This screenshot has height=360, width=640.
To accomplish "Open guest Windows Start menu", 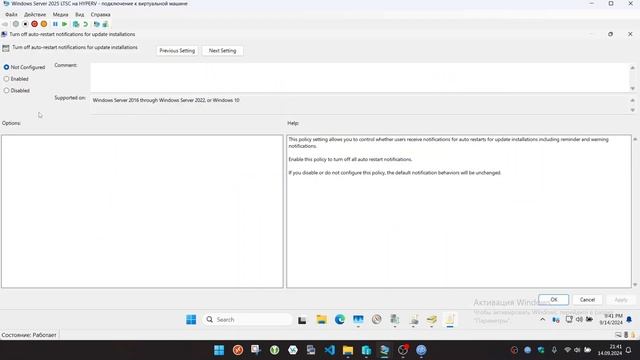I will pyautogui.click(x=191, y=320).
